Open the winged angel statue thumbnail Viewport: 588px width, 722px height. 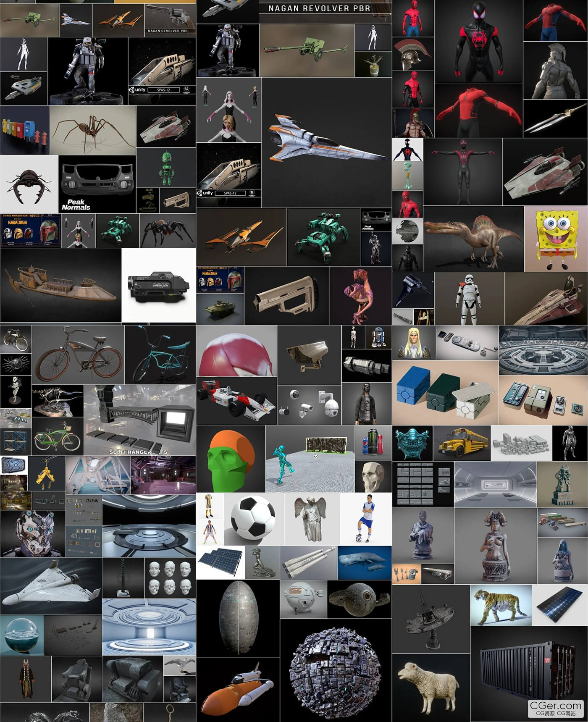pos(312,519)
